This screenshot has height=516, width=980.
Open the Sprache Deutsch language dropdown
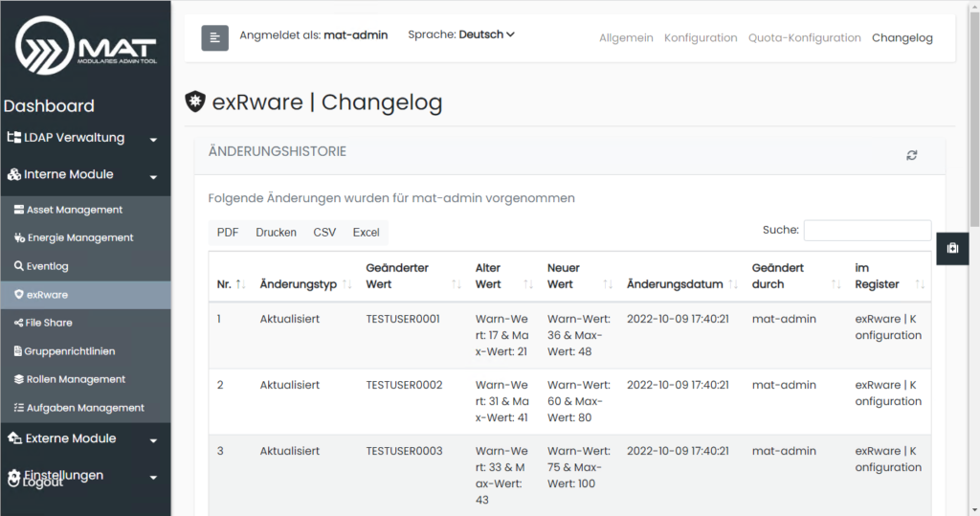(486, 34)
